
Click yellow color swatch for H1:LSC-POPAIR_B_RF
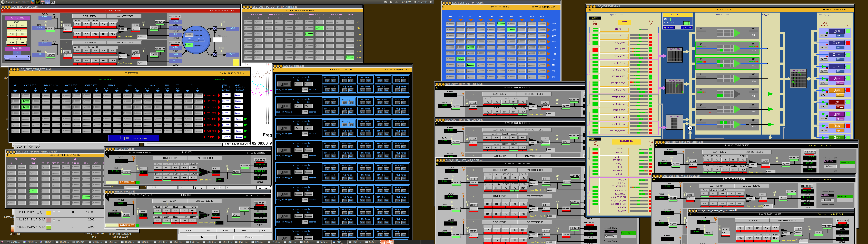48,213
